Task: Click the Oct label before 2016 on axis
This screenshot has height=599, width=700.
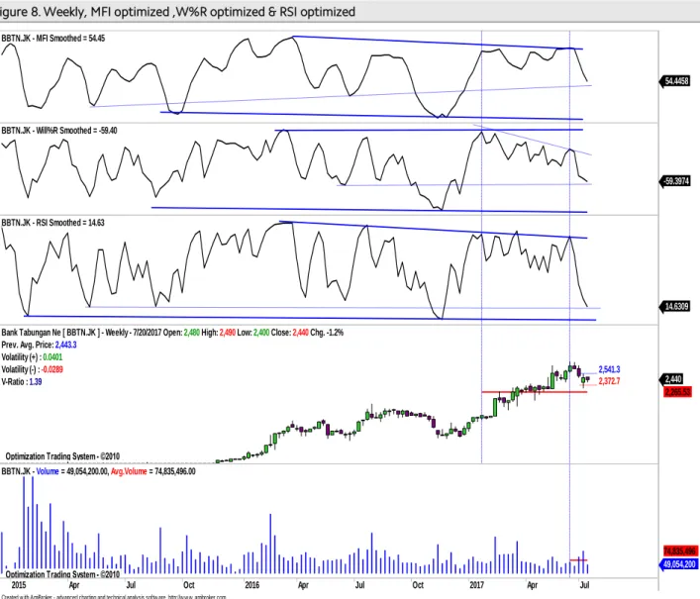Action: 189,585
